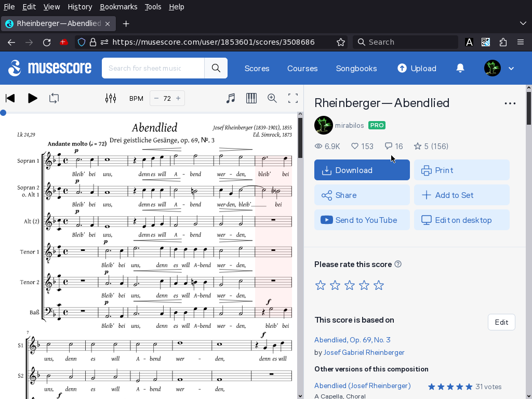Open the 16 comments icon
Image resolution: width=532 pixels, height=399 pixels.
pos(389,146)
